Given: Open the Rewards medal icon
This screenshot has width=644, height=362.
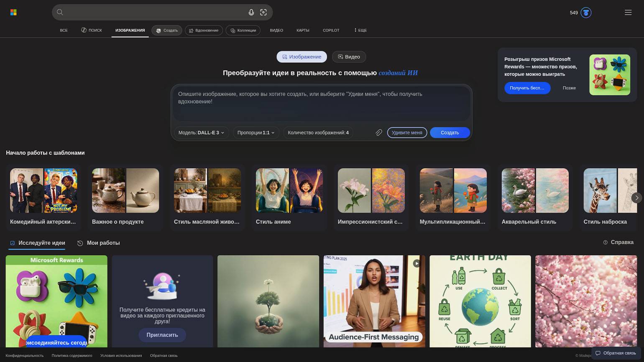Looking at the screenshot, I should (586, 13).
